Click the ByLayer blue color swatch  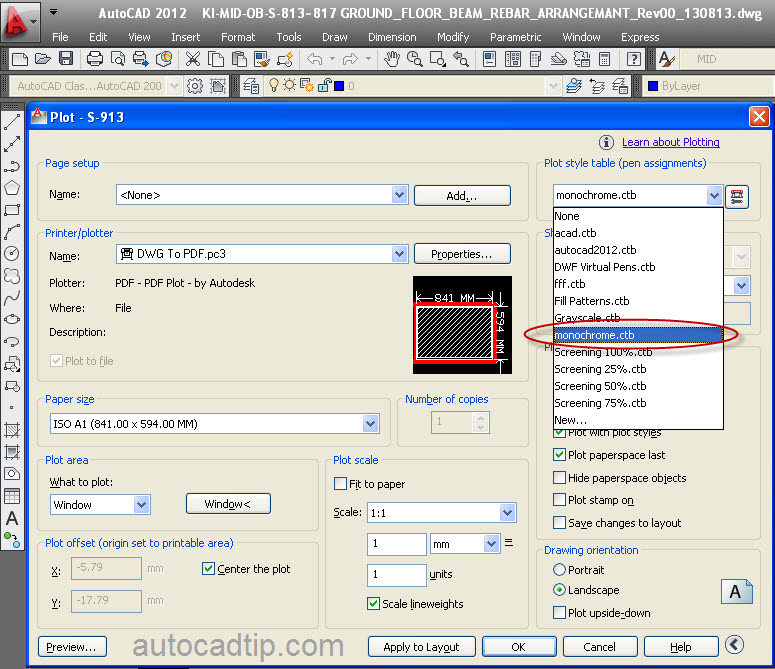tap(653, 86)
